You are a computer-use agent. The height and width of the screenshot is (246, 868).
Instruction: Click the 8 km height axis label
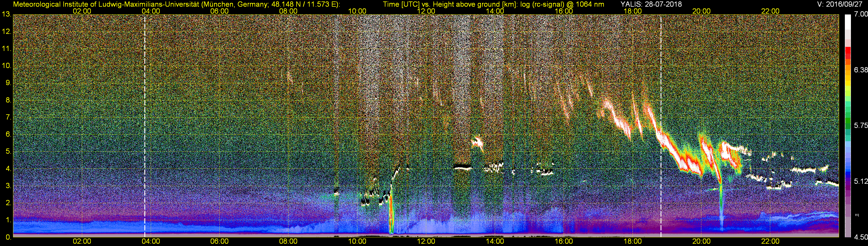(x=8, y=100)
